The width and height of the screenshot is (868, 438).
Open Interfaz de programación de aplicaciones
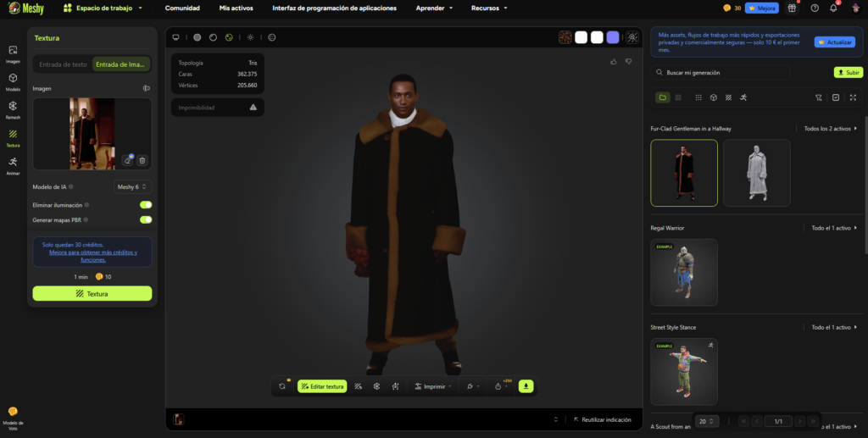334,8
